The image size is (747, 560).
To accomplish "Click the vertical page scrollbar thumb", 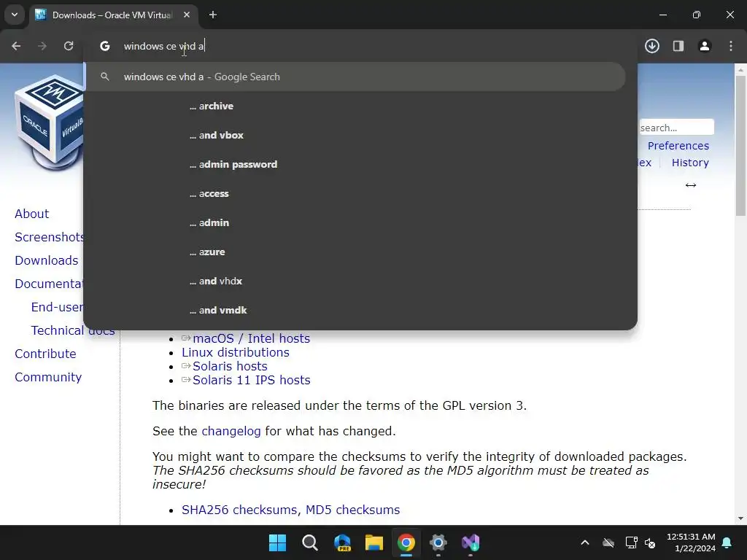I will point(741,145).
